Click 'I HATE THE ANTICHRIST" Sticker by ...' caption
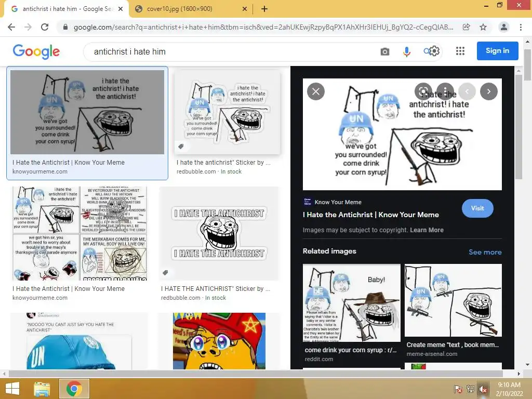Screen dimensions: 532x399 (216, 289)
